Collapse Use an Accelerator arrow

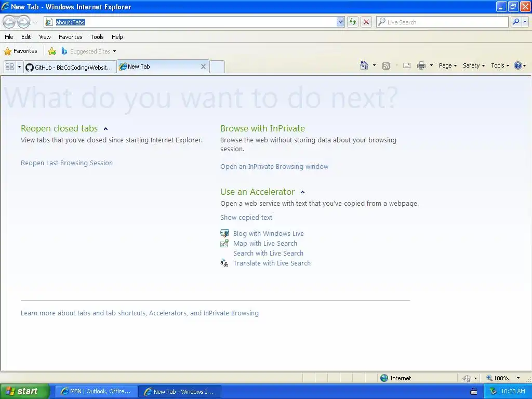303,192
